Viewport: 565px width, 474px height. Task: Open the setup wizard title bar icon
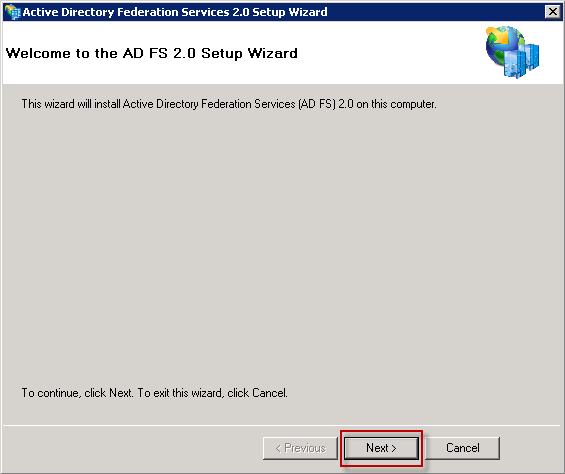(x=12, y=12)
